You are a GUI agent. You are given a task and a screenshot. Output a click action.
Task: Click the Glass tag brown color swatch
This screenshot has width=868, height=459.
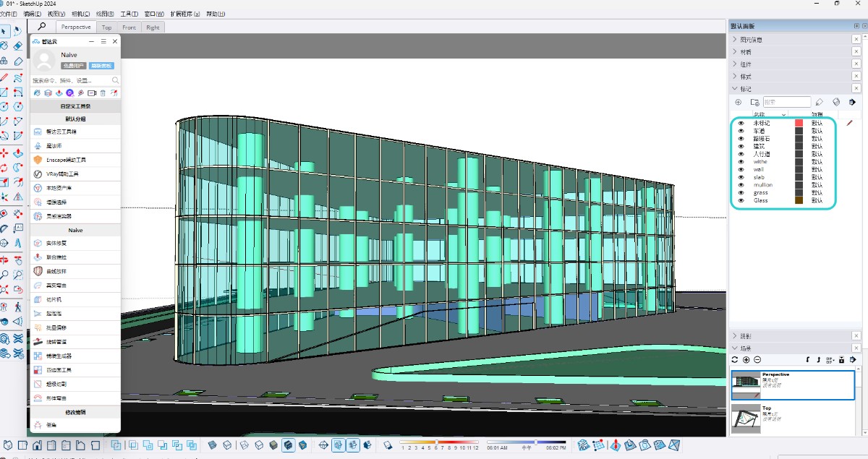pyautogui.click(x=799, y=200)
